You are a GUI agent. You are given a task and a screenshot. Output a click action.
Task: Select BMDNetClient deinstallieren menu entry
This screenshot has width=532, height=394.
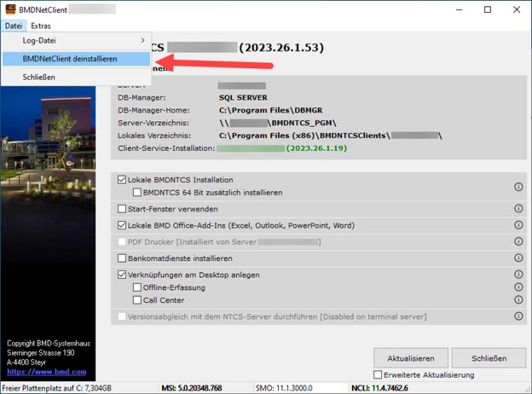pos(70,59)
